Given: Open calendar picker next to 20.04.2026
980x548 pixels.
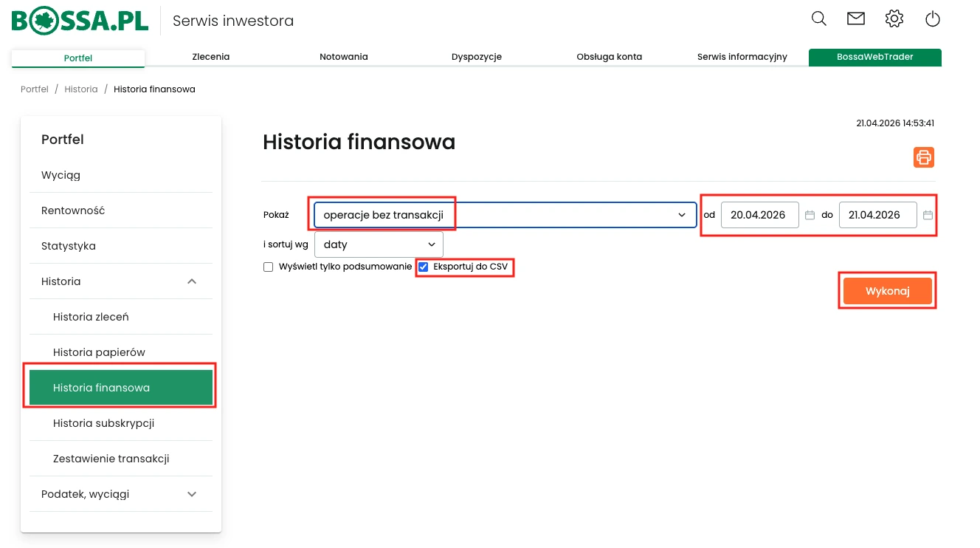Looking at the screenshot, I should 810,215.
